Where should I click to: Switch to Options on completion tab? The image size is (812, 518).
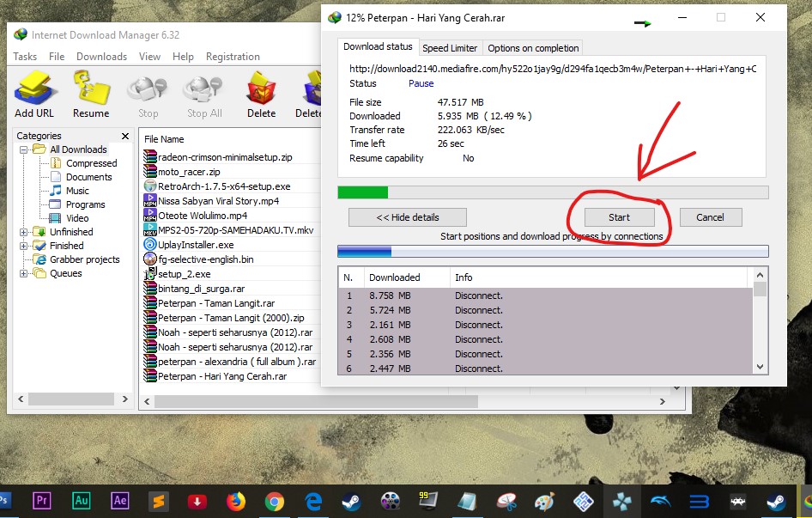pos(533,48)
